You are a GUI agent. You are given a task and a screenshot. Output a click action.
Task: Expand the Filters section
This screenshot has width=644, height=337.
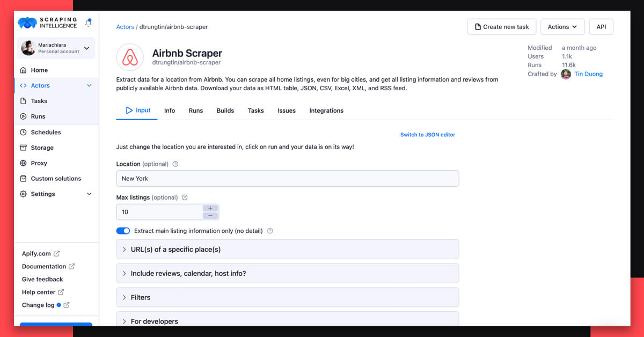pos(287,297)
